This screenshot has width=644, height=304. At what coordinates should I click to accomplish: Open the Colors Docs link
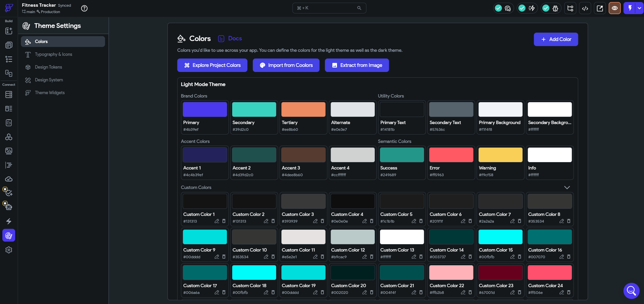230,38
